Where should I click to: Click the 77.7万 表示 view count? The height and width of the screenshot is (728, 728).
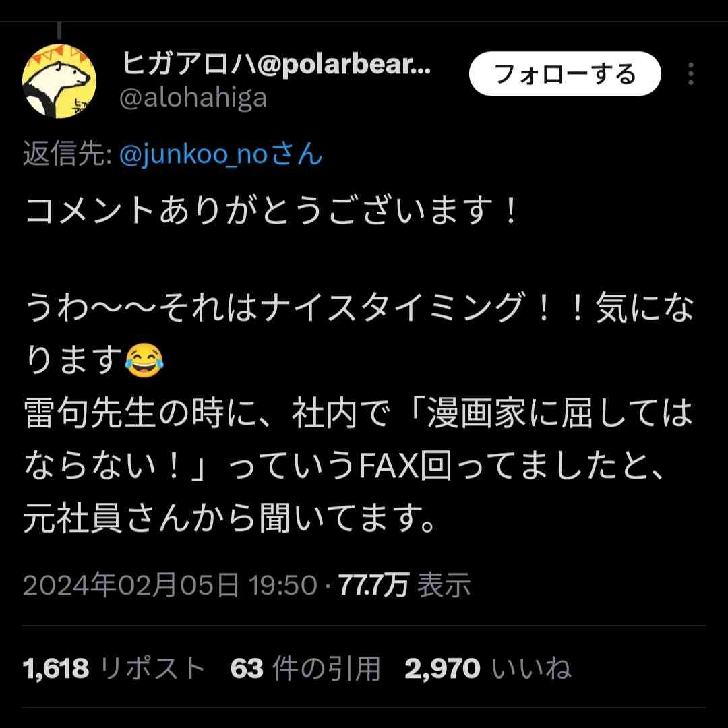pyautogui.click(x=404, y=584)
